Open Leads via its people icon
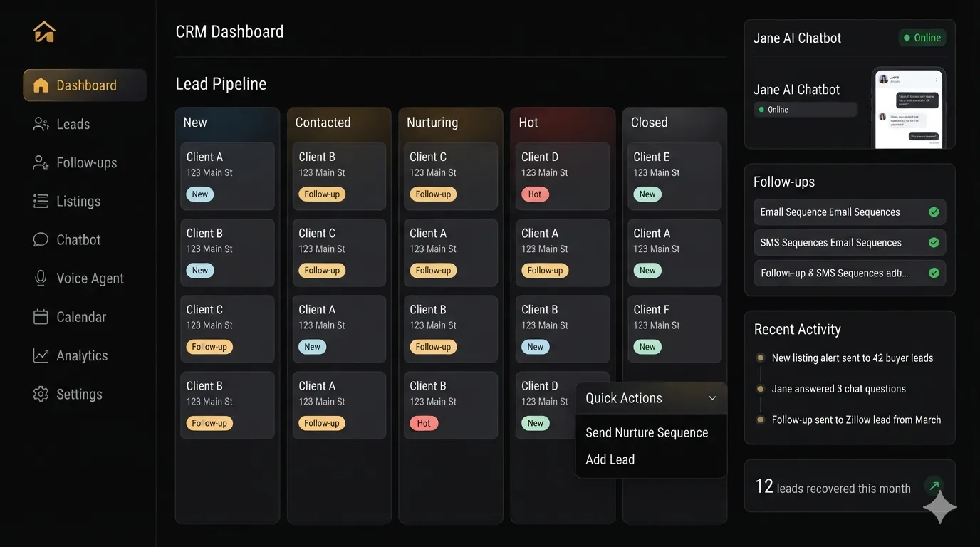The height and width of the screenshot is (547, 980). click(41, 124)
